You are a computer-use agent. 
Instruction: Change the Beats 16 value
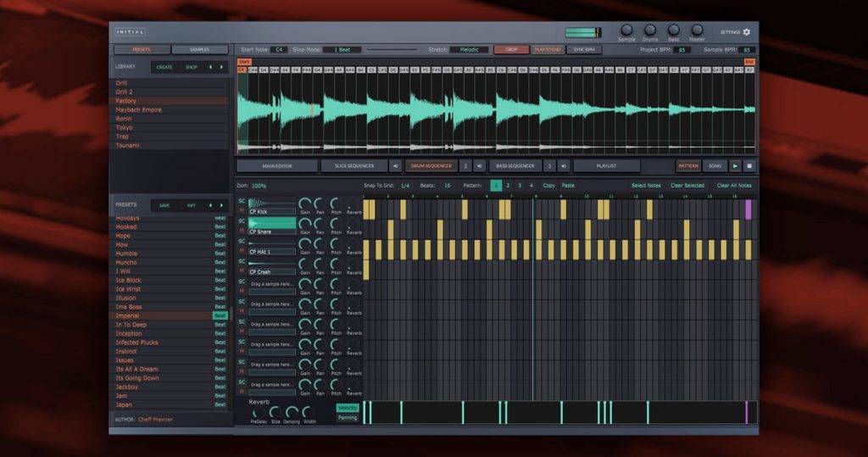[x=448, y=186]
